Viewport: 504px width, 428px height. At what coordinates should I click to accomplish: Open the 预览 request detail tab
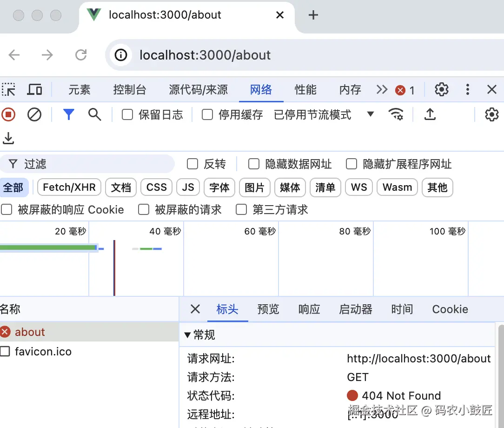click(x=268, y=309)
